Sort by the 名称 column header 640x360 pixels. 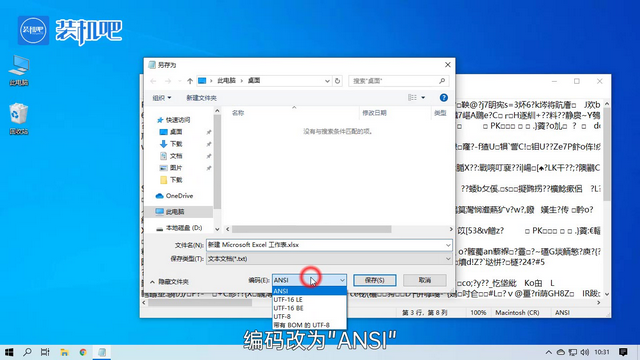238,113
